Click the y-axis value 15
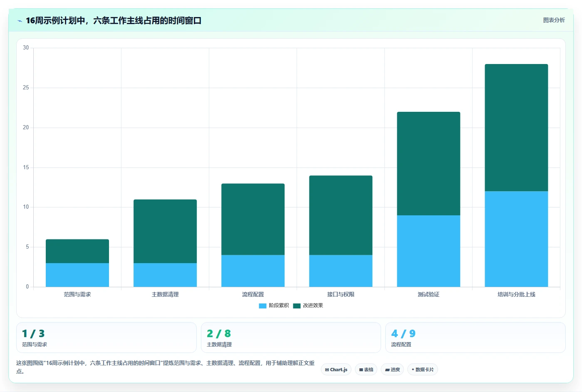The height and width of the screenshot is (392, 582). 26,168
